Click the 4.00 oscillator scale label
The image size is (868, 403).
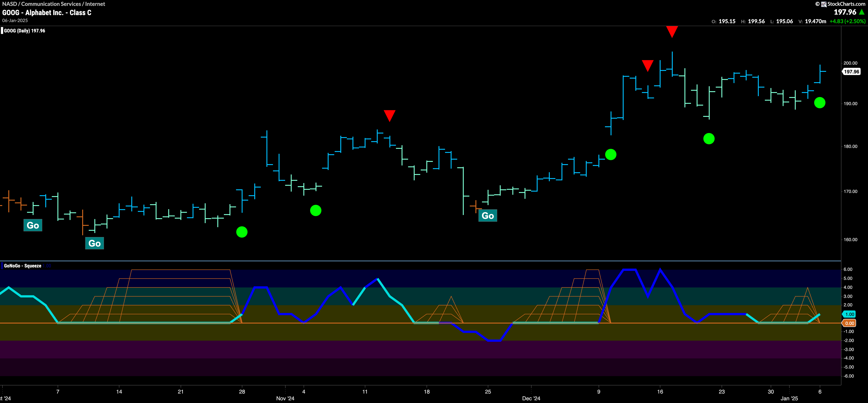[848, 288]
